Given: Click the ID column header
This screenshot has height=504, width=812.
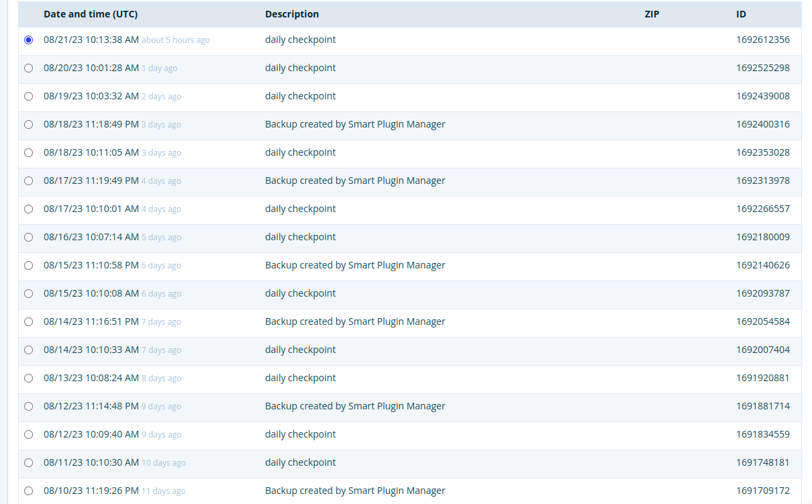Looking at the screenshot, I should [x=741, y=14].
